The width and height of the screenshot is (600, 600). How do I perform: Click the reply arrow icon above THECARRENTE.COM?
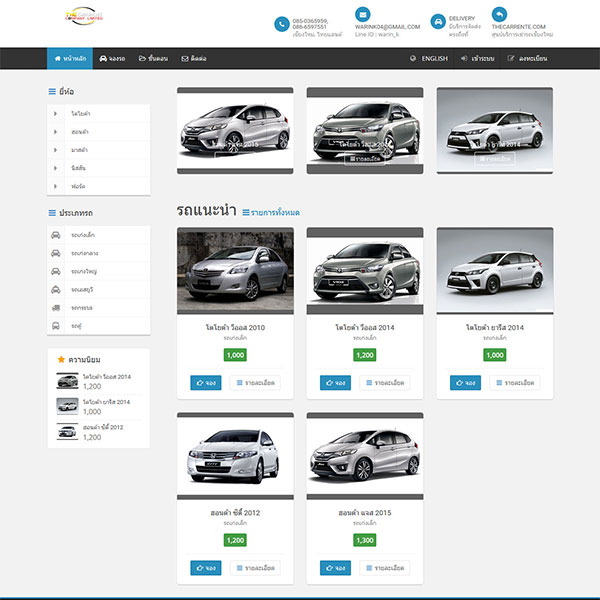(499, 15)
